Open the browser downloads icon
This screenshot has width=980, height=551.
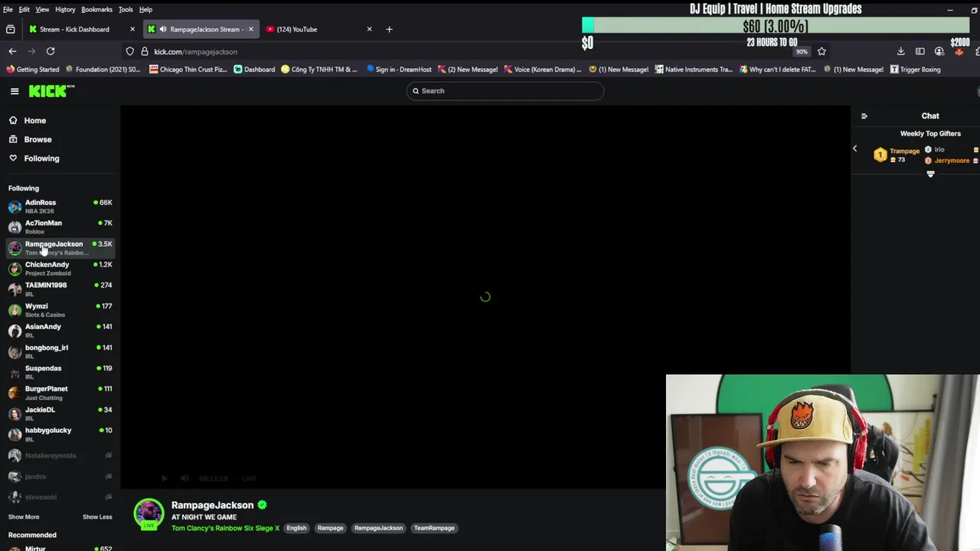click(x=900, y=51)
